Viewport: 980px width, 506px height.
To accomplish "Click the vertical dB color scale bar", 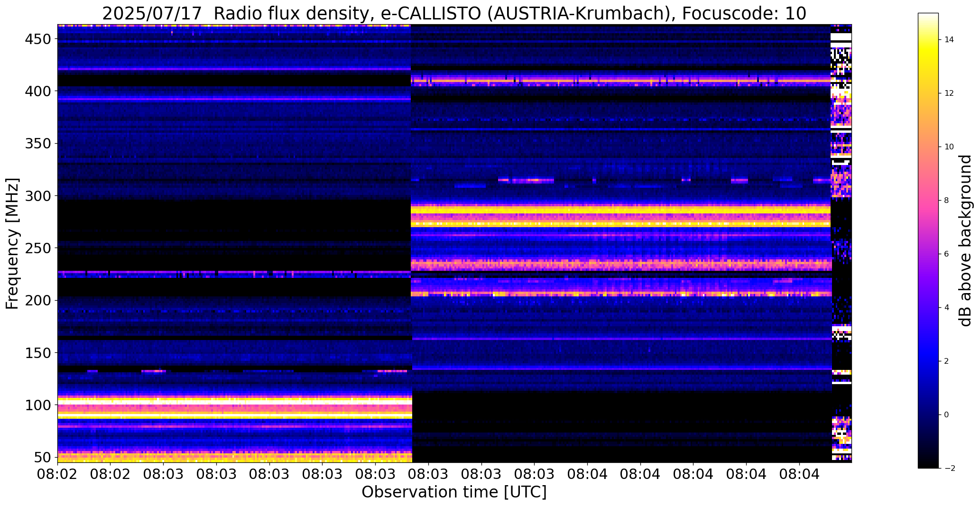I will point(928,240).
